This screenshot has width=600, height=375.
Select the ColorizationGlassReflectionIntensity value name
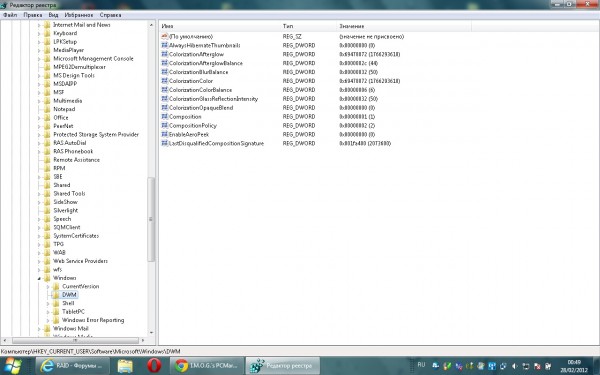click(214, 99)
